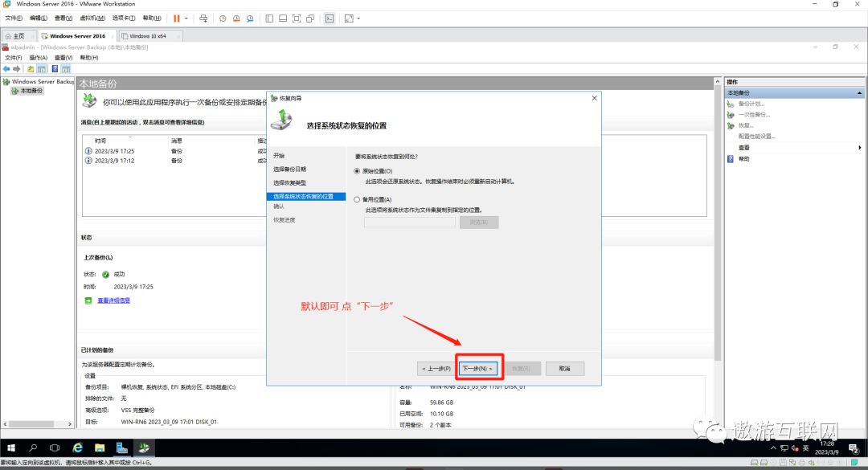Click the blue back arrow in wbadmin toolbar
Image resolution: width=868 pixels, height=470 pixels.
6,68
